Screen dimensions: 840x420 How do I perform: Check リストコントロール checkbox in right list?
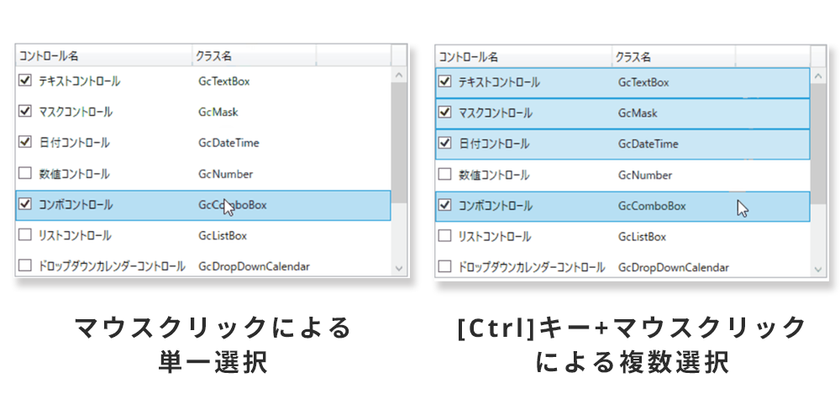(x=445, y=236)
